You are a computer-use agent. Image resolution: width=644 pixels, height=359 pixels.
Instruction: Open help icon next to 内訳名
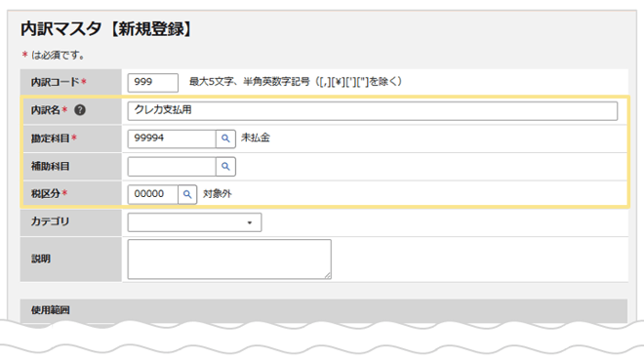tap(80, 110)
